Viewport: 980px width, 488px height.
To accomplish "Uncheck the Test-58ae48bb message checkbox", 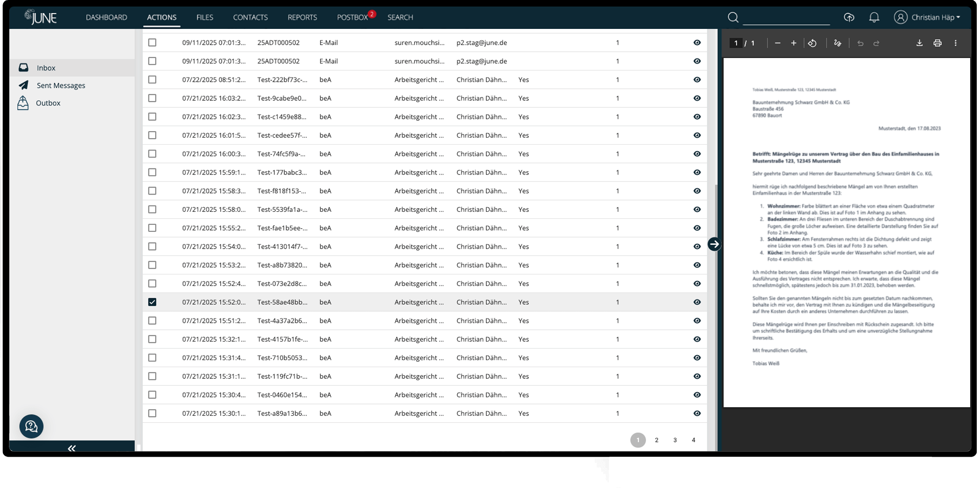I will [152, 302].
